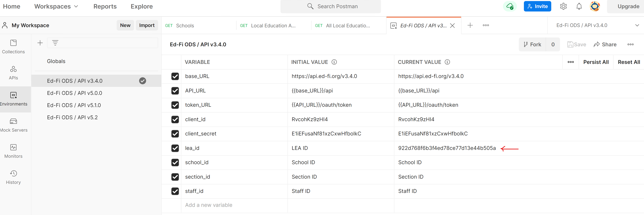Open tab options three-dot menu
The image size is (644, 215).
(x=486, y=25)
